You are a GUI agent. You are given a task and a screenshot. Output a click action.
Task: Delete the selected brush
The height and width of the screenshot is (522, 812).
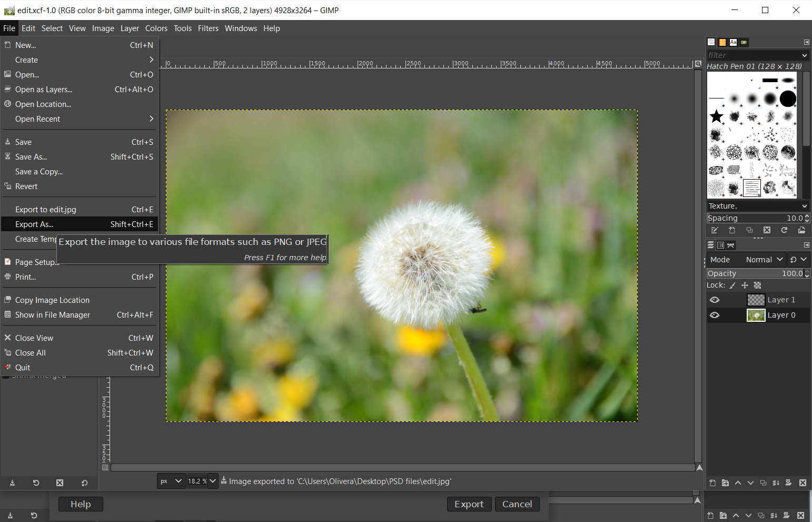coord(767,230)
